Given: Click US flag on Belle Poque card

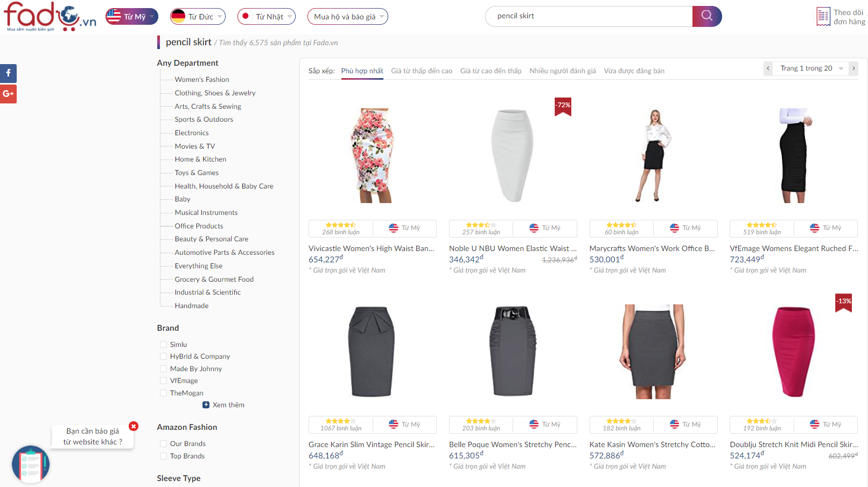Looking at the screenshot, I should pyautogui.click(x=534, y=425).
